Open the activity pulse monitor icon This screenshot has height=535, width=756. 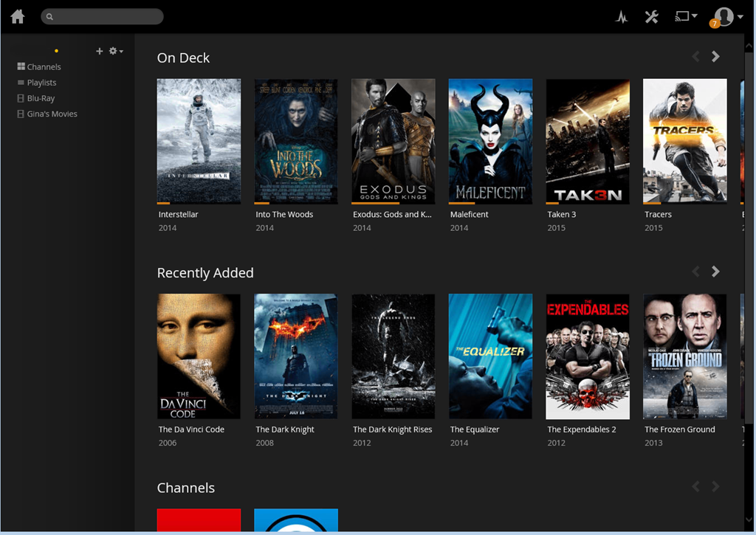(x=622, y=17)
